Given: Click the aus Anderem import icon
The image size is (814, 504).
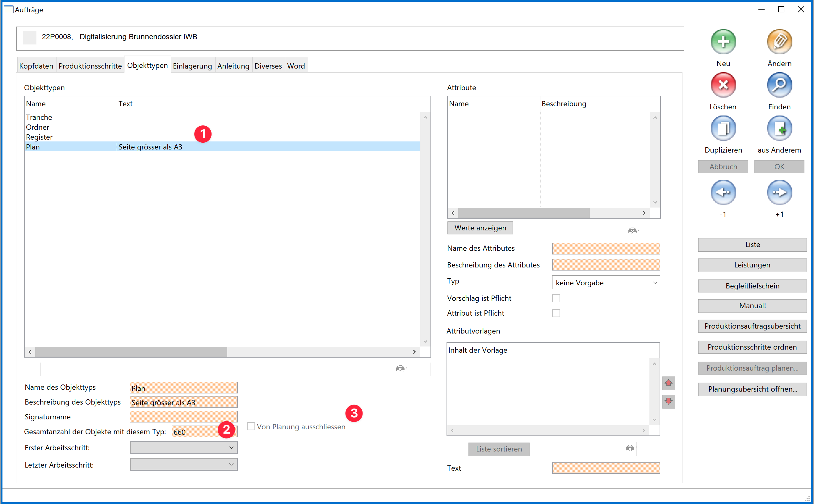Looking at the screenshot, I should (779, 128).
